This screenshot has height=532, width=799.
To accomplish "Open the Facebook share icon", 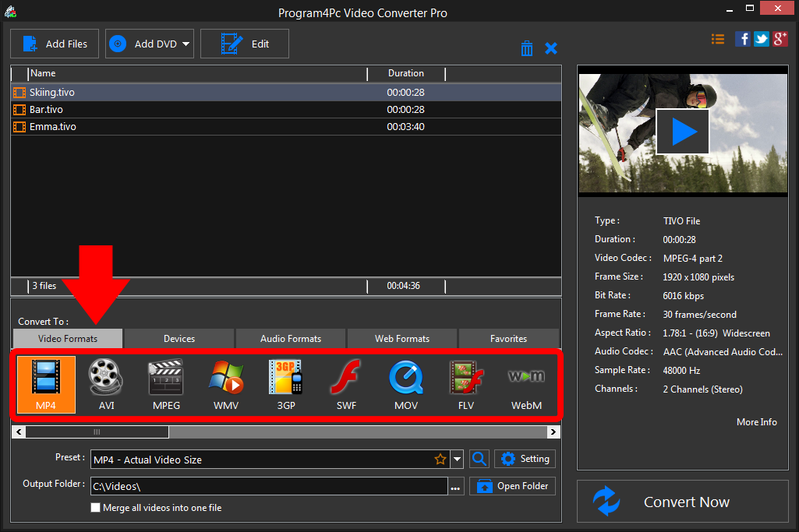I will point(742,39).
